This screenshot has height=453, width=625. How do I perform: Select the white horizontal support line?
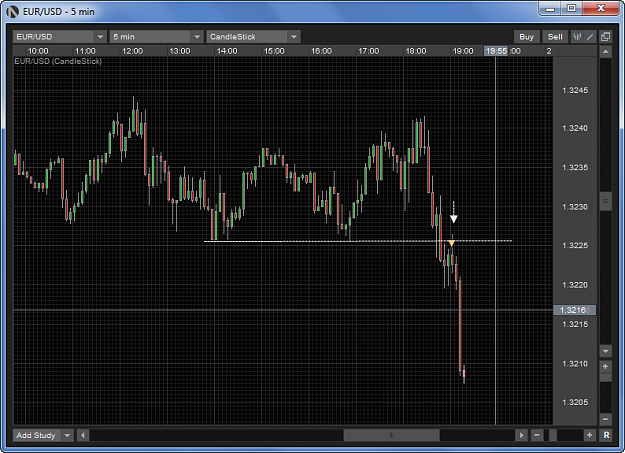(358, 241)
